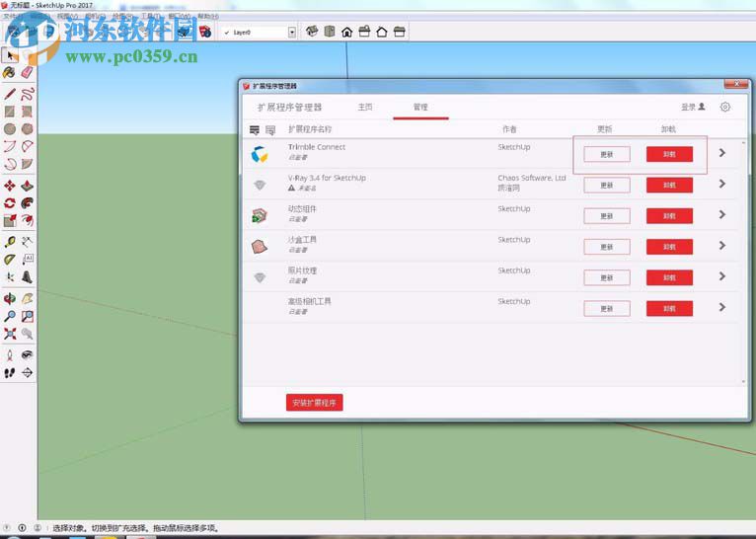Activate the Protractor tool
This screenshot has width=756, height=539.
tap(10, 260)
